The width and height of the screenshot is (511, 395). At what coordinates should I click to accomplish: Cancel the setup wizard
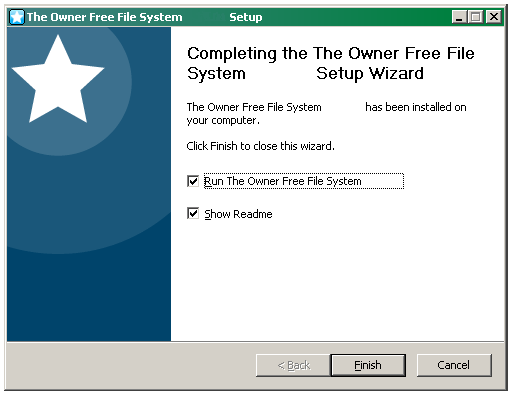tap(454, 365)
